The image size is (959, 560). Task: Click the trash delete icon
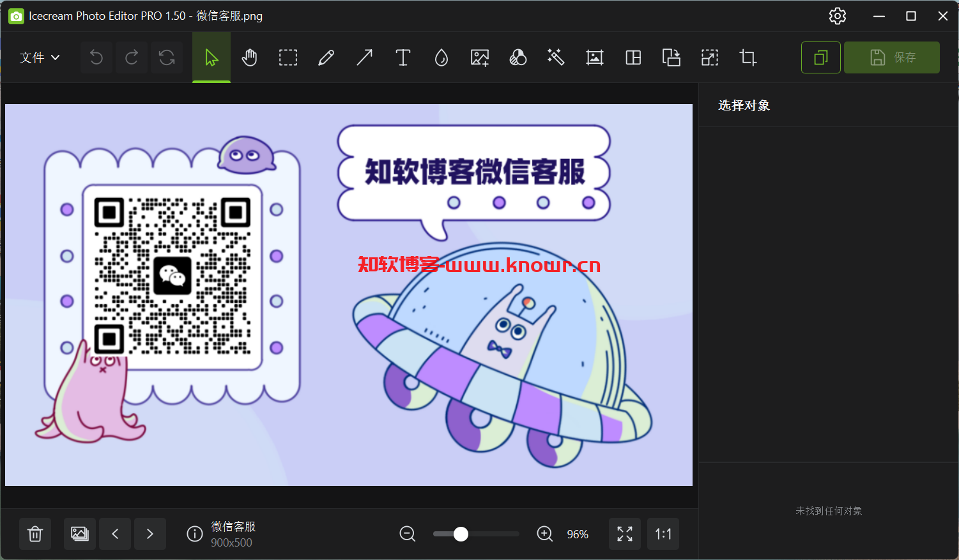(x=35, y=534)
